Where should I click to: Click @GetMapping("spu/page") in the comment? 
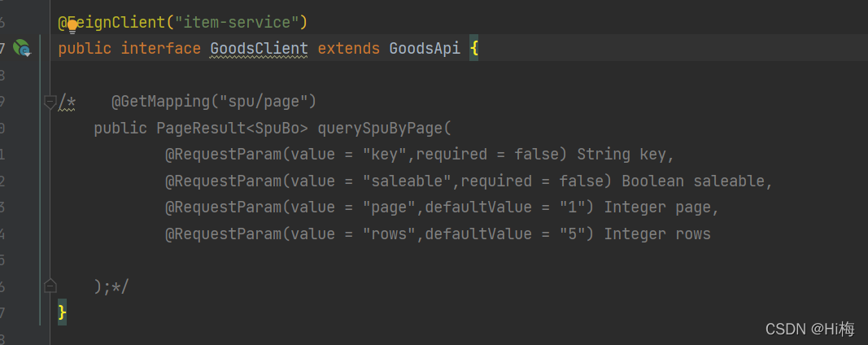coord(214,102)
